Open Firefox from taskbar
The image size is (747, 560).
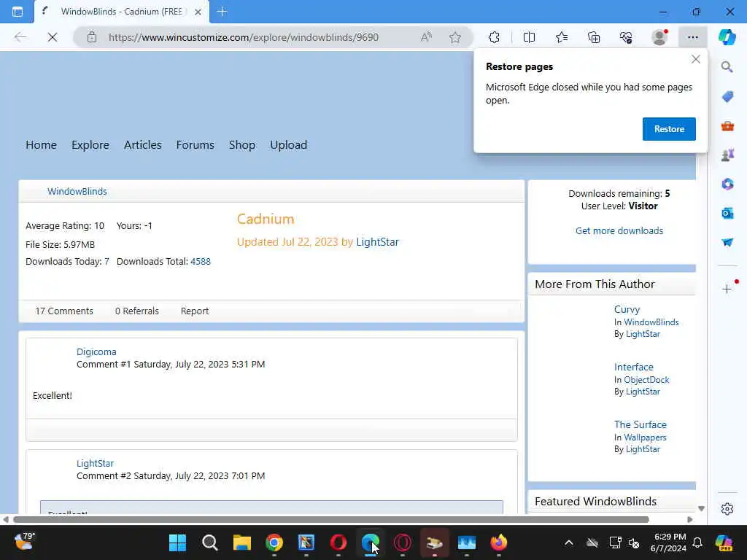click(x=499, y=542)
